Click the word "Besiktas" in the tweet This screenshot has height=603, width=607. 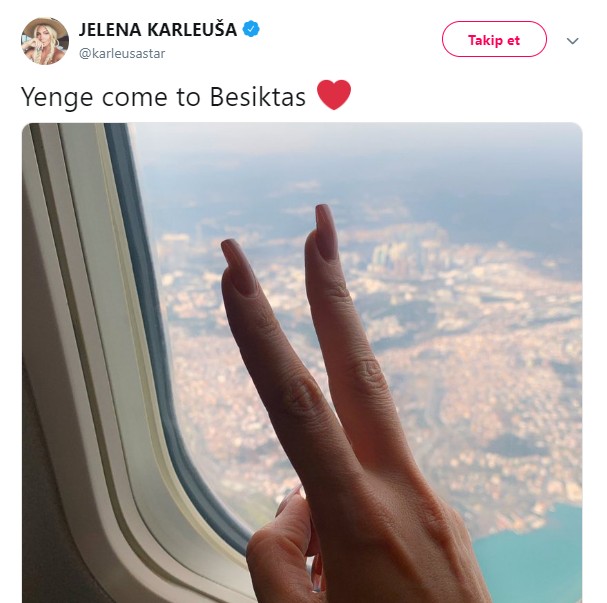click(x=257, y=97)
